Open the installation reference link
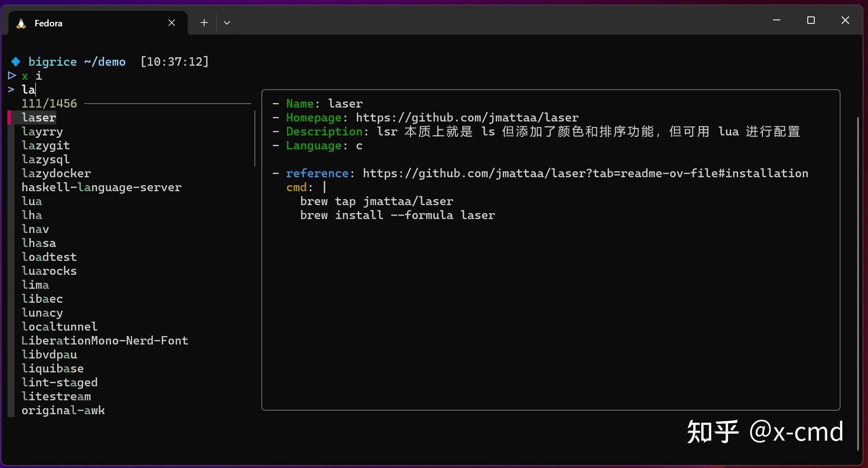Image resolution: width=868 pixels, height=468 pixels. [586, 173]
